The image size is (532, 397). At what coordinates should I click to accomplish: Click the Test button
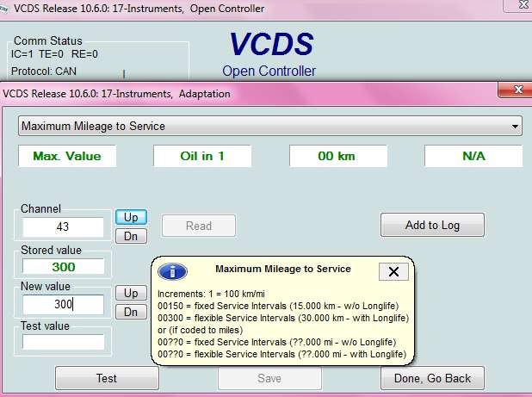click(x=107, y=378)
